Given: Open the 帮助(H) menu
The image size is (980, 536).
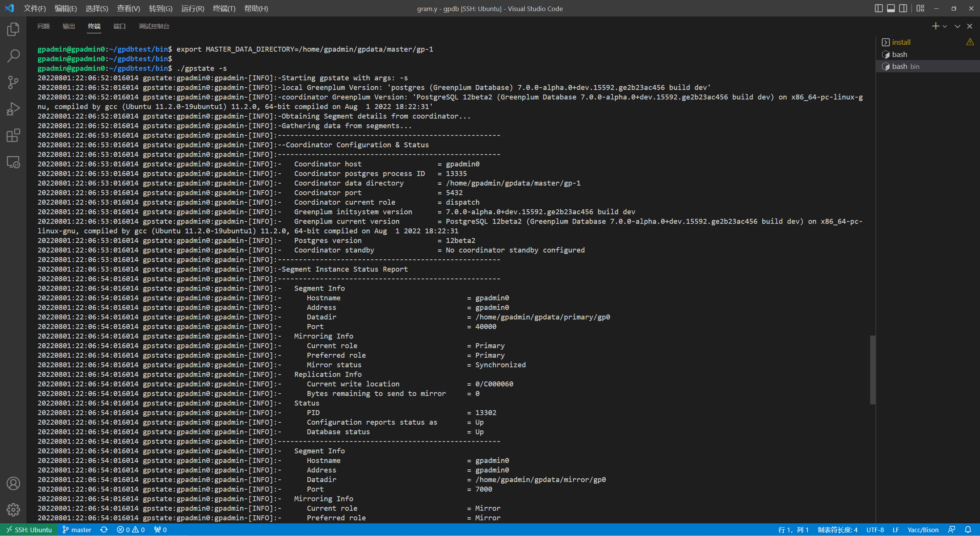Looking at the screenshot, I should pyautogui.click(x=256, y=8).
